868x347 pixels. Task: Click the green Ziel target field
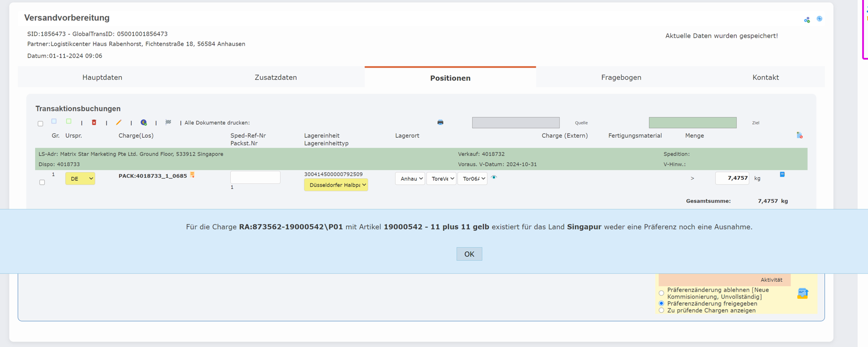[693, 123]
